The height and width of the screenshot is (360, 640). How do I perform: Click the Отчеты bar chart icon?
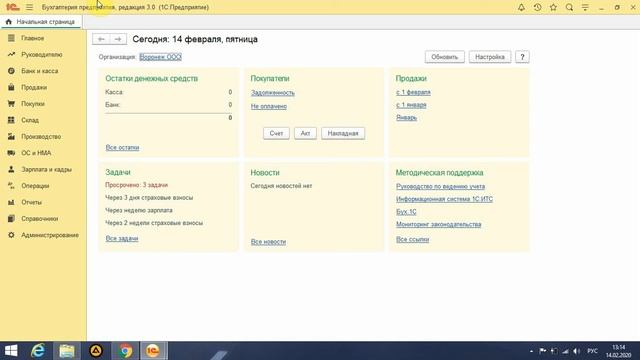point(11,202)
